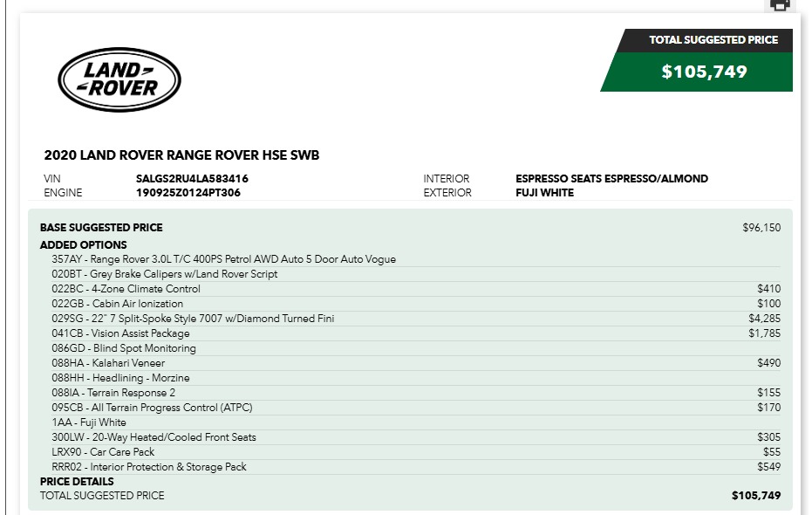Screen dimensions: 812x515
Task: Click the Base Suggested Price row label
Action: 101,228
